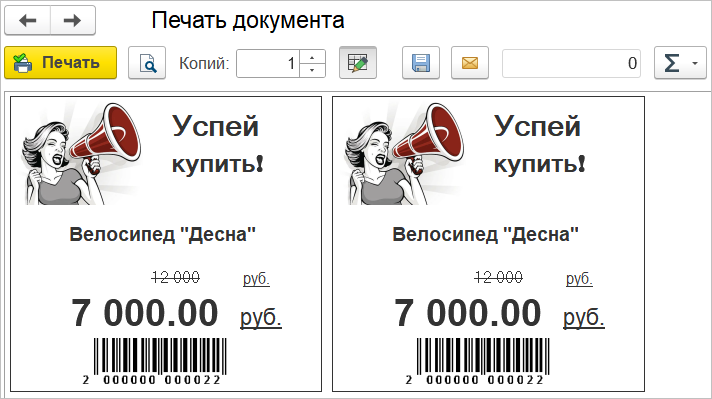Viewport: 712px width, 399px height.
Task: Select 'Велосипед "Десна"' on left label
Action: click(x=163, y=235)
